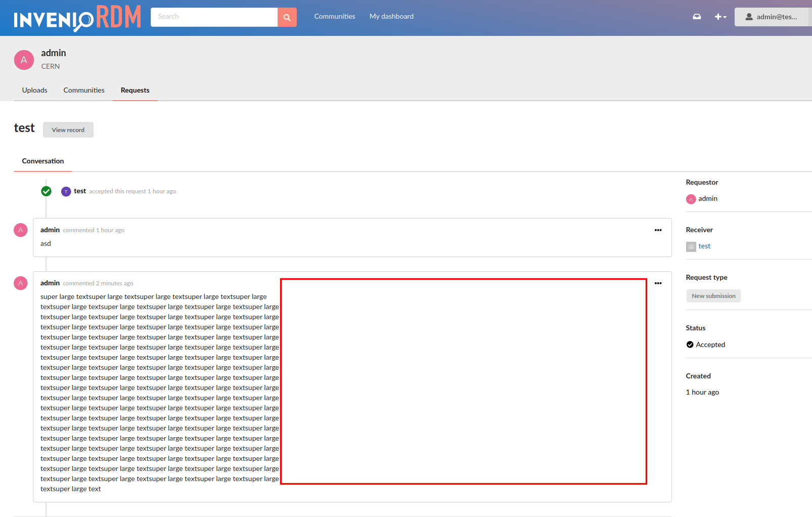Click the View record button
The image size is (812, 517).
(x=68, y=130)
